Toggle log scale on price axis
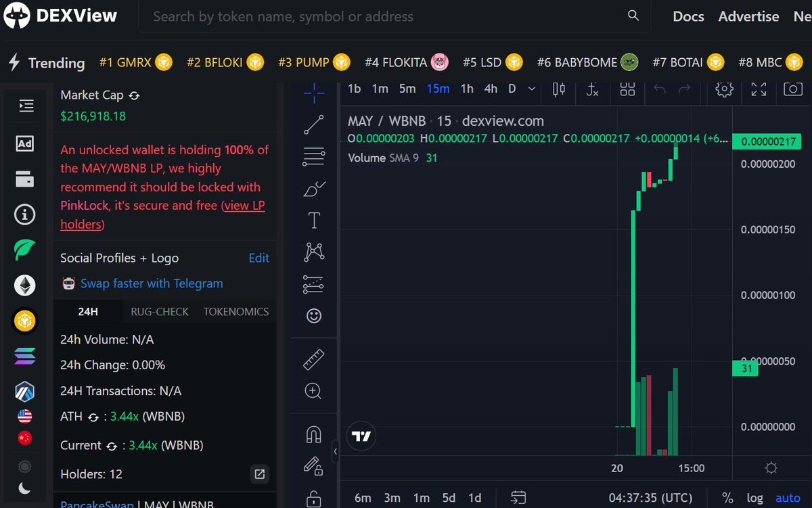Viewport: 812px width, 508px height. click(x=754, y=498)
